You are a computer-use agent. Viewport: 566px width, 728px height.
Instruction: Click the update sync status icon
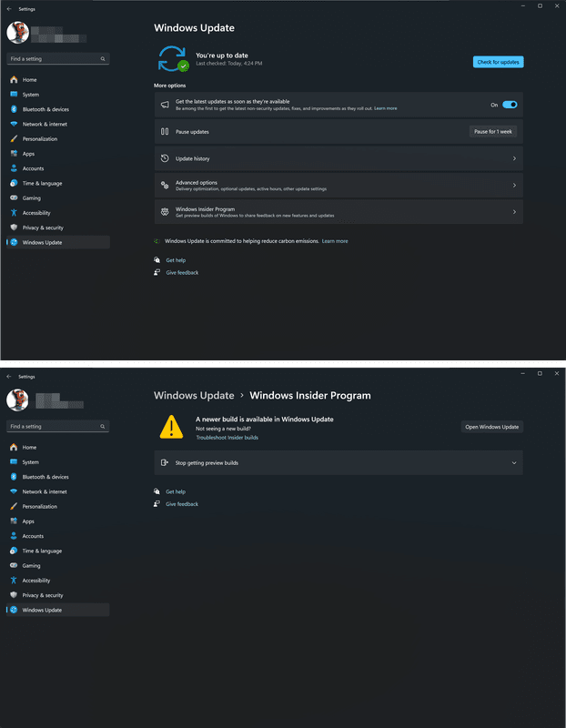click(x=173, y=59)
